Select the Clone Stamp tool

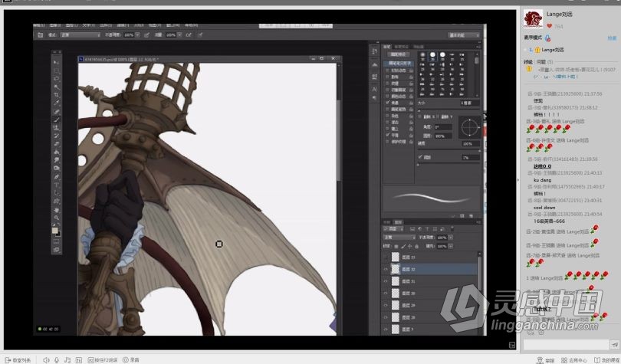click(x=56, y=128)
